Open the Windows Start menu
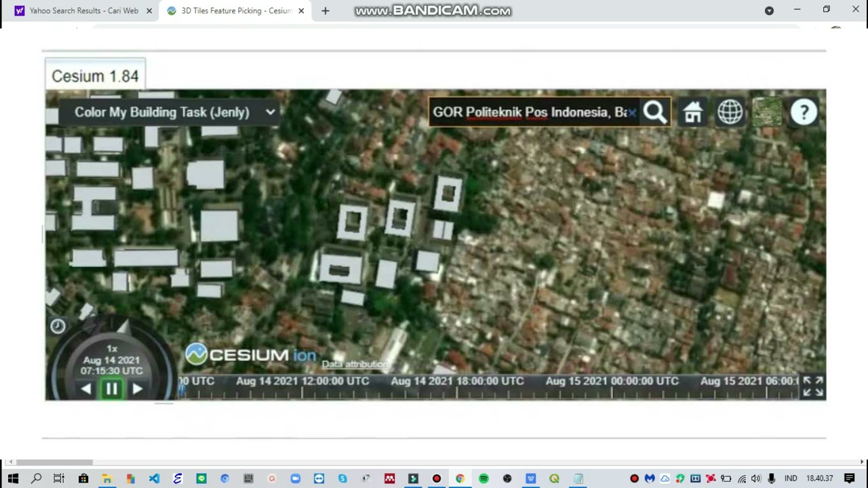The image size is (868, 488). [13, 479]
